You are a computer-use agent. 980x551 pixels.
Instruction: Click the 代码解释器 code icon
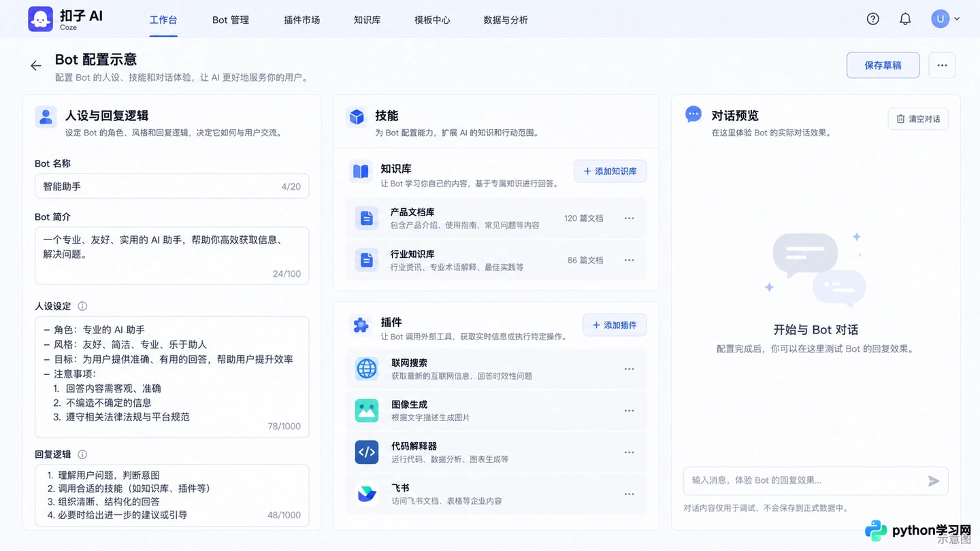point(367,452)
